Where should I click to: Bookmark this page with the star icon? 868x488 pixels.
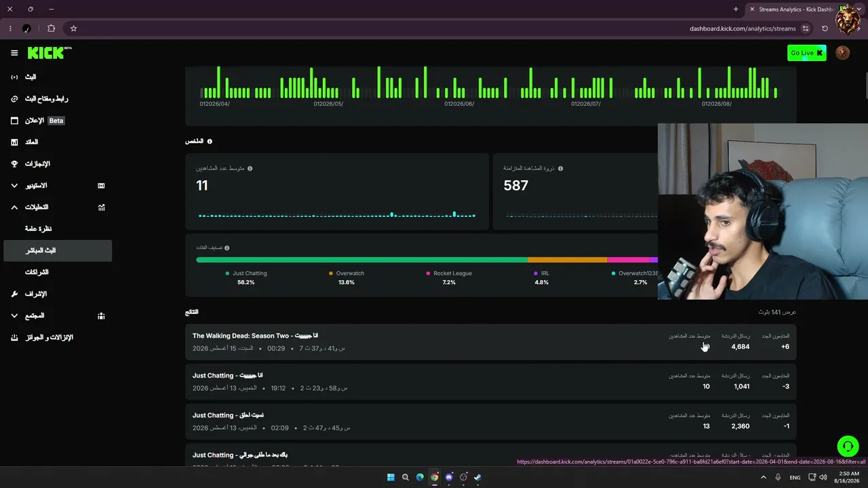tap(73, 28)
